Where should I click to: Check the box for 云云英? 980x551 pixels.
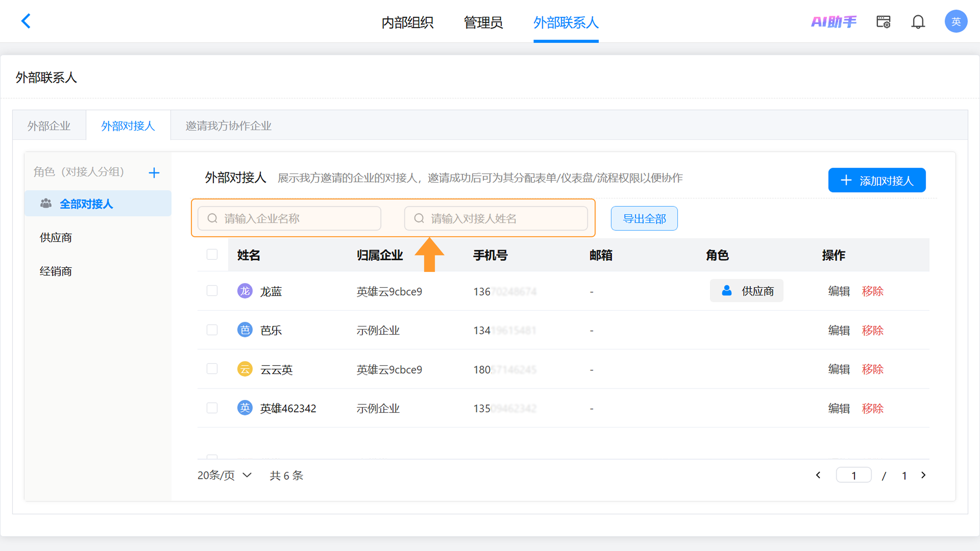click(212, 369)
